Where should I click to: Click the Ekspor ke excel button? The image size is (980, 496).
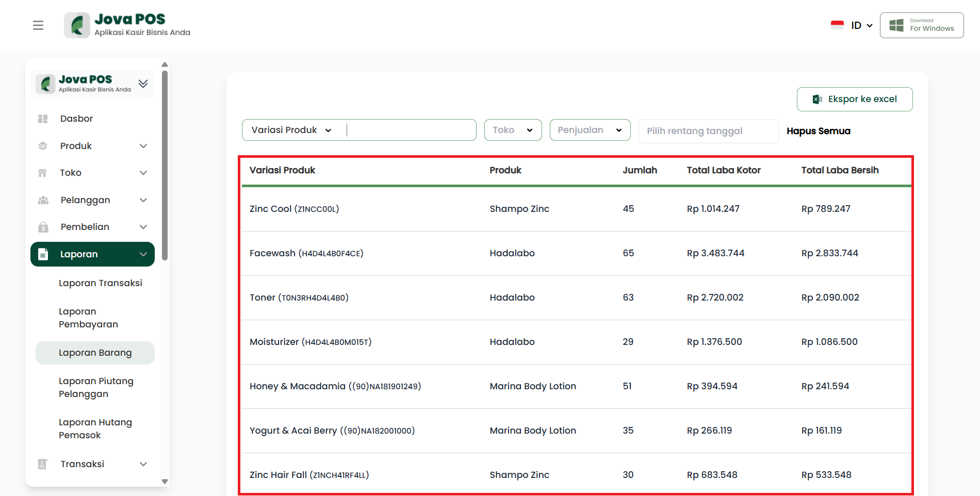854,99
